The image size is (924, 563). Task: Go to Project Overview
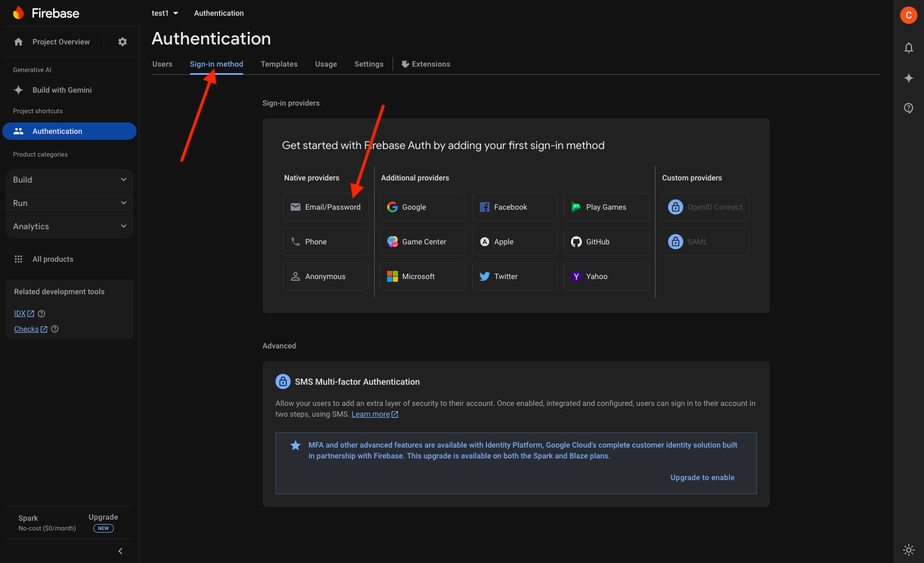point(61,42)
